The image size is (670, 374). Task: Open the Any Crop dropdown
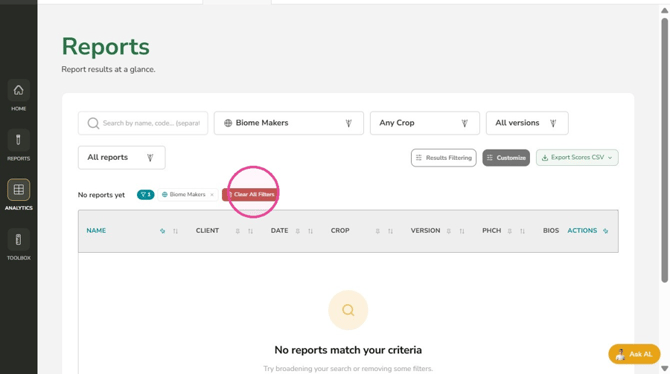tap(425, 123)
